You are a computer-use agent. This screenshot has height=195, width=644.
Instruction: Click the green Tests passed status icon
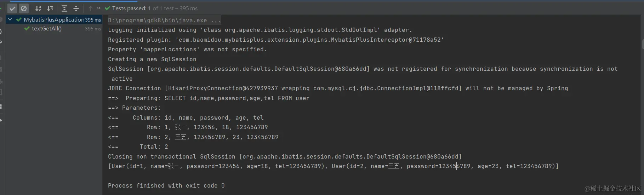[x=107, y=8]
